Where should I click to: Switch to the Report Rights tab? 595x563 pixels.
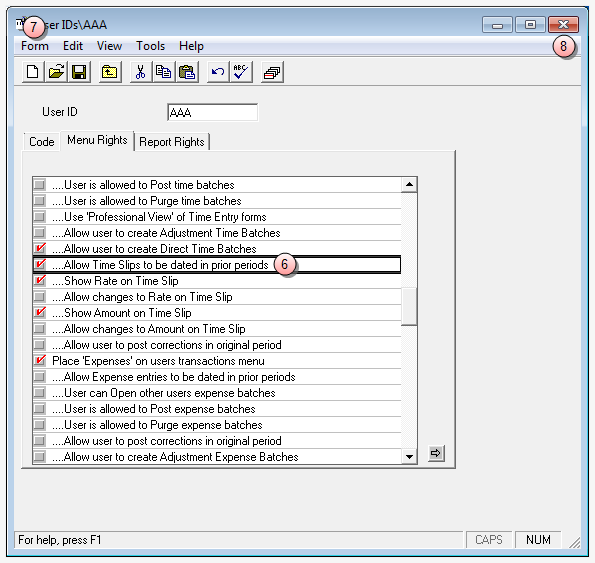172,142
